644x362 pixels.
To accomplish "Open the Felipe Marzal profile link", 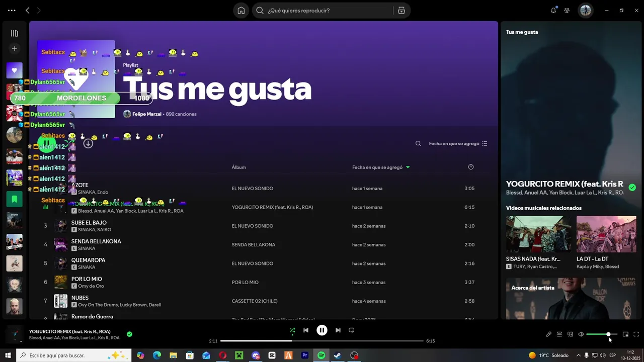I will 146,114.
